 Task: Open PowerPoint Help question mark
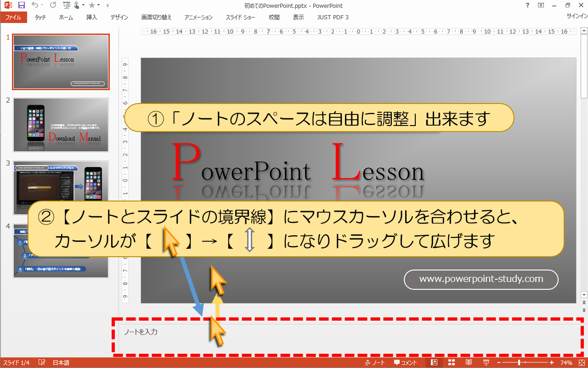click(526, 6)
